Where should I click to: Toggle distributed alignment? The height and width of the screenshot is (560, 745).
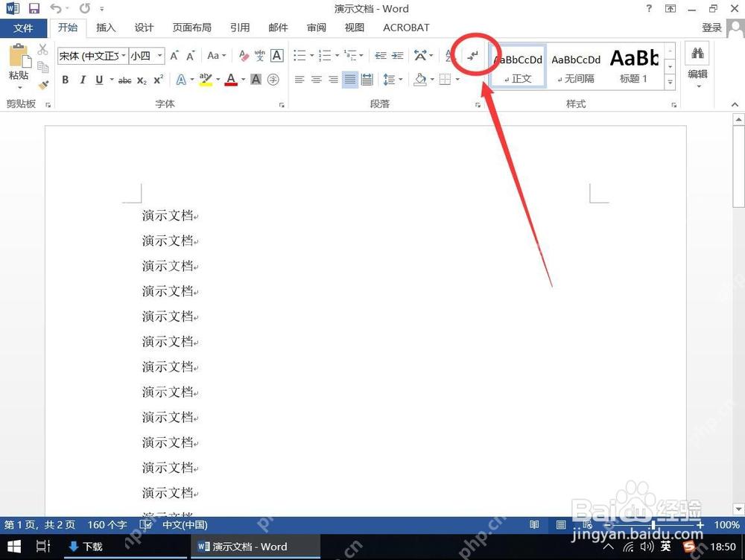click(367, 80)
